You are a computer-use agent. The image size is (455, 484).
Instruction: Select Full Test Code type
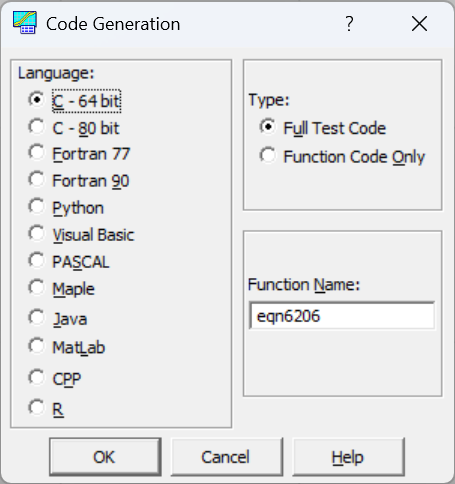(x=323, y=128)
